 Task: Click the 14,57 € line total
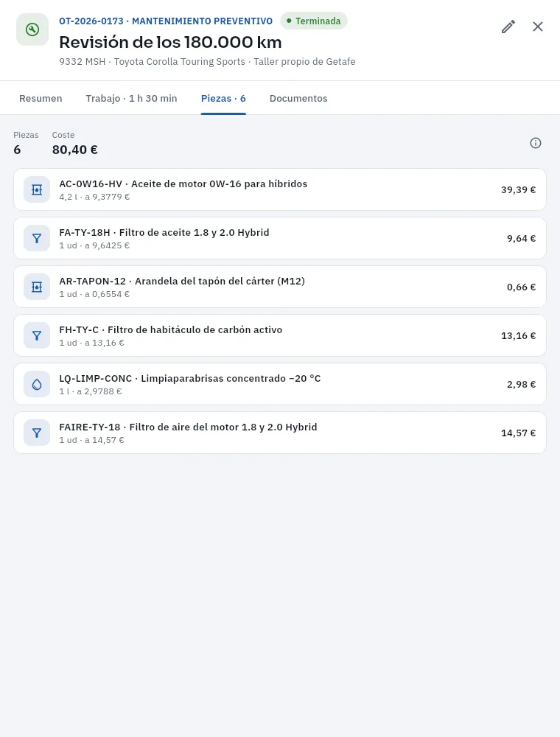[518, 433]
